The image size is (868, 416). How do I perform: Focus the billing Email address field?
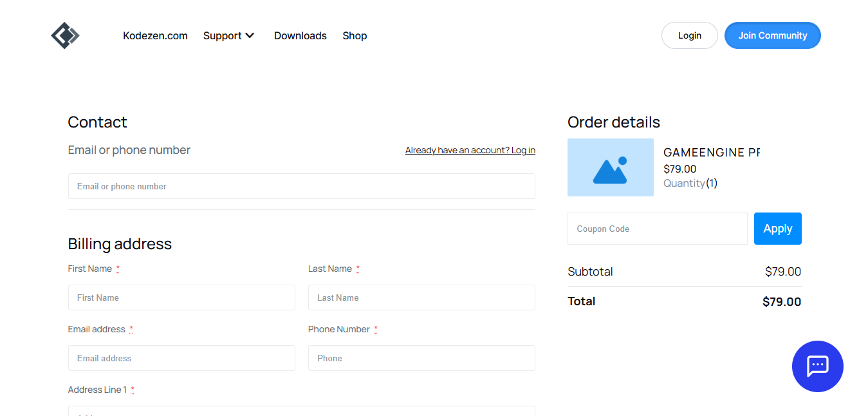[181, 358]
